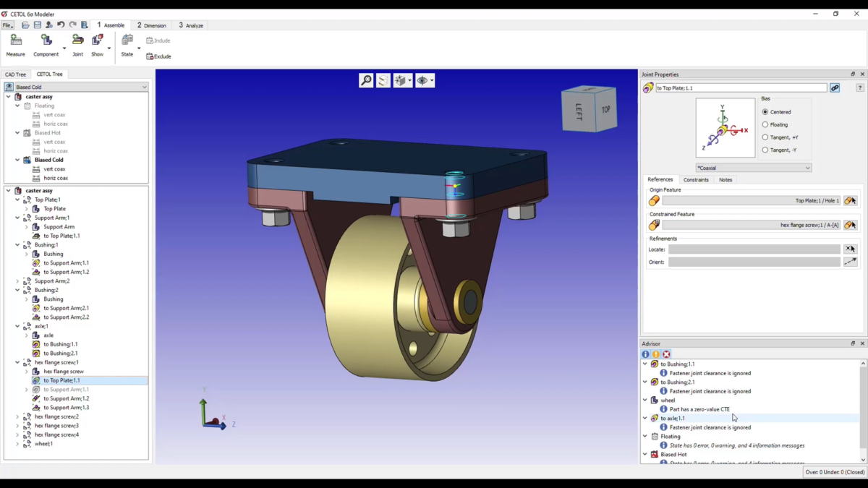Collapse the Bushing;1 tree node

[18, 245]
